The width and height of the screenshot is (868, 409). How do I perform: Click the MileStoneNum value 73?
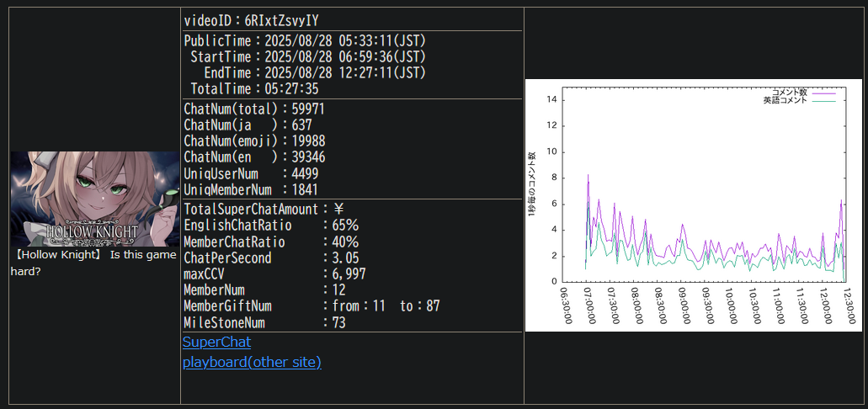(339, 322)
